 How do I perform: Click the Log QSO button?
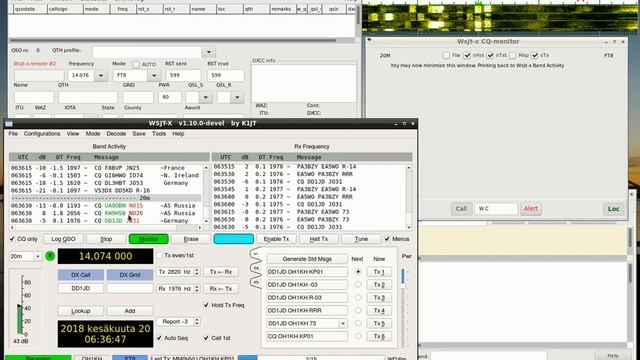tap(64, 239)
